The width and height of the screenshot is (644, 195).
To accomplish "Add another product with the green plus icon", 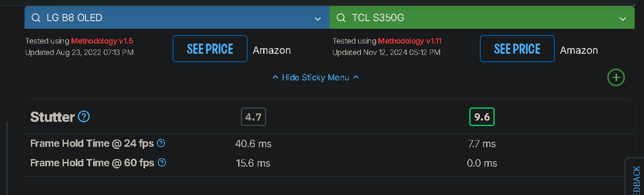I will point(616,77).
